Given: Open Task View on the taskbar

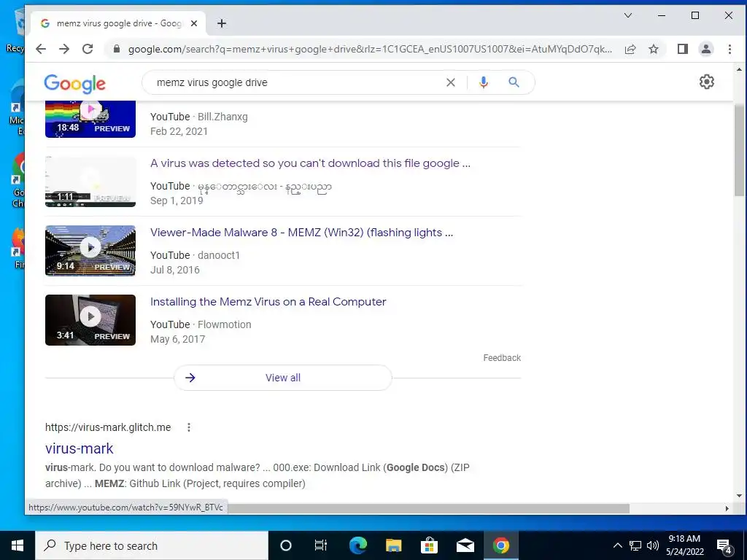Looking at the screenshot, I should 321,545.
